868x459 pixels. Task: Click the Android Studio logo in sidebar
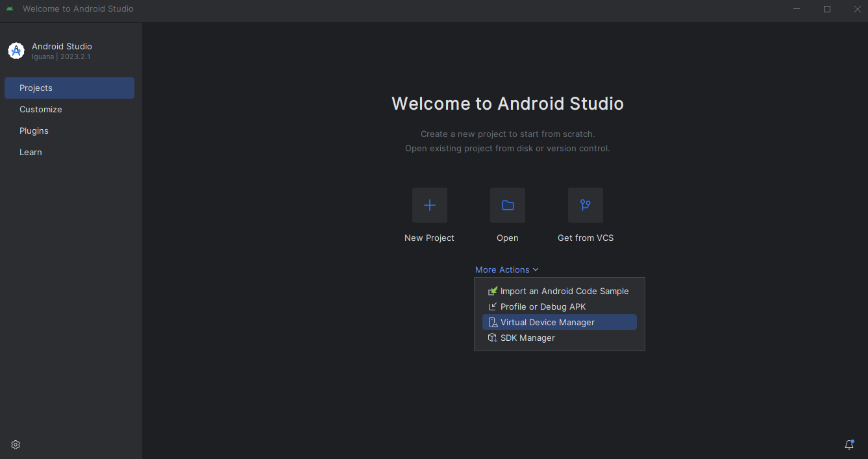[x=16, y=51]
